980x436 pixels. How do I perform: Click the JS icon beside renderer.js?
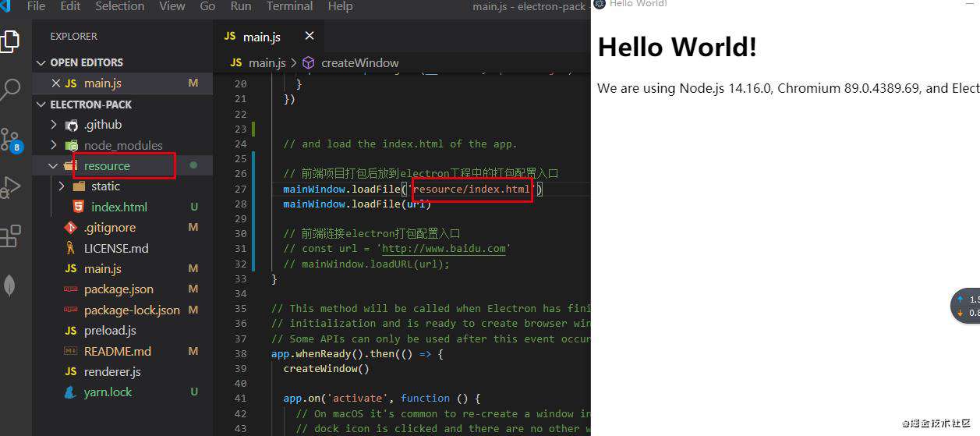click(71, 371)
